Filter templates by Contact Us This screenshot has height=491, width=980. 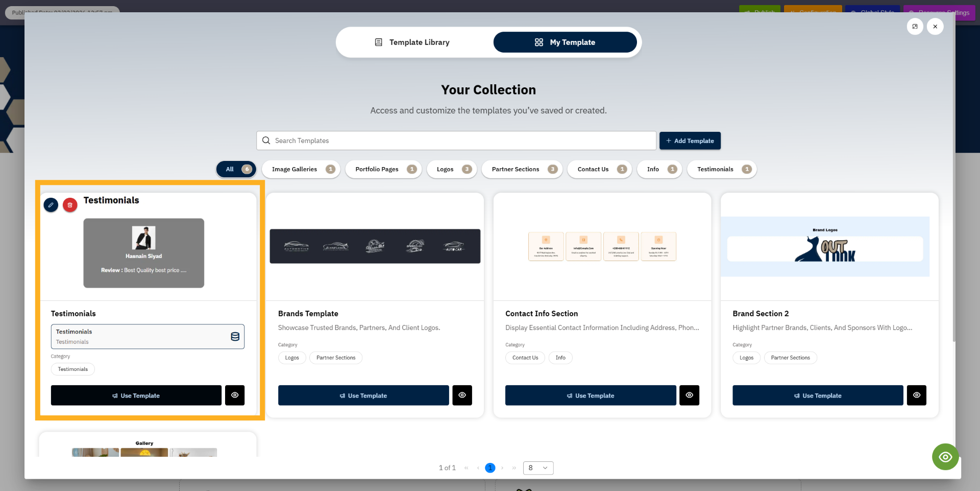click(600, 169)
